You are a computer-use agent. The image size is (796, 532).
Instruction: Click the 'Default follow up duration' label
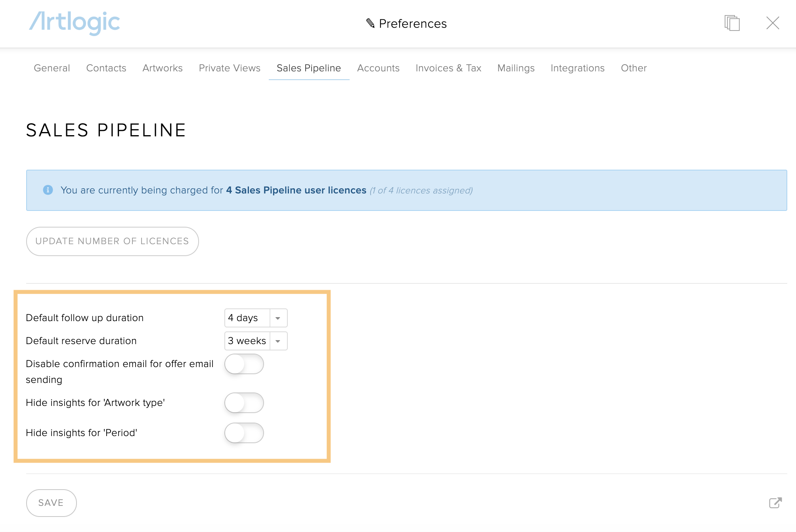point(84,318)
